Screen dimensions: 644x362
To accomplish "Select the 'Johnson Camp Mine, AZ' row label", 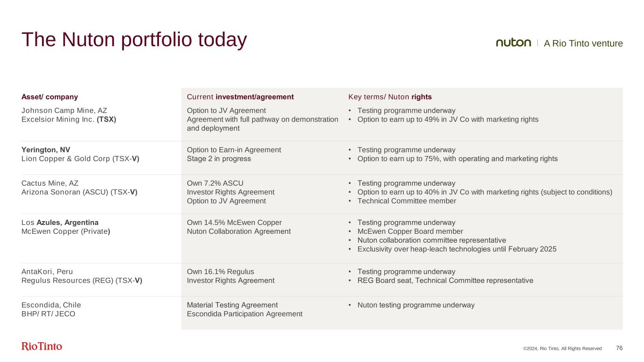I will (x=64, y=110).
